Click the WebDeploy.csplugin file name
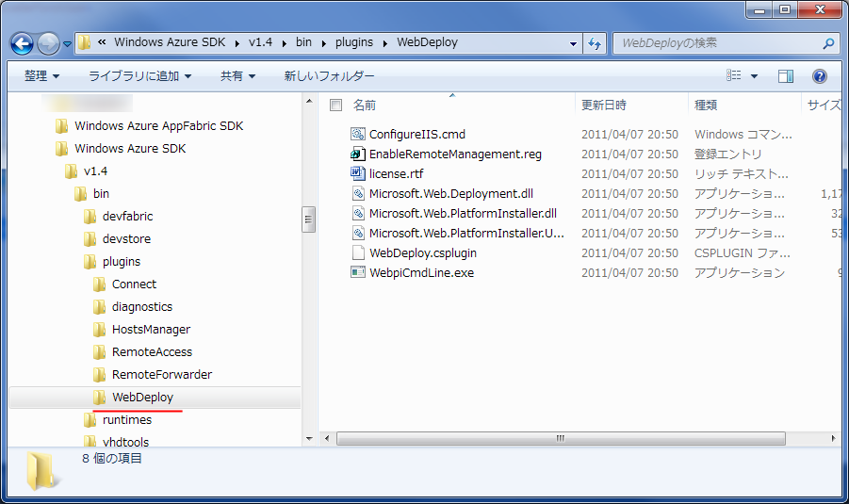Image resolution: width=849 pixels, height=504 pixels. [x=423, y=252]
